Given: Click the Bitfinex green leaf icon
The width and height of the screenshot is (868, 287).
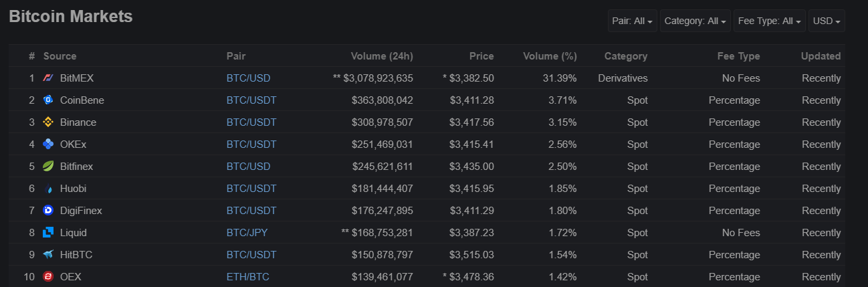Looking at the screenshot, I should 48,167.
